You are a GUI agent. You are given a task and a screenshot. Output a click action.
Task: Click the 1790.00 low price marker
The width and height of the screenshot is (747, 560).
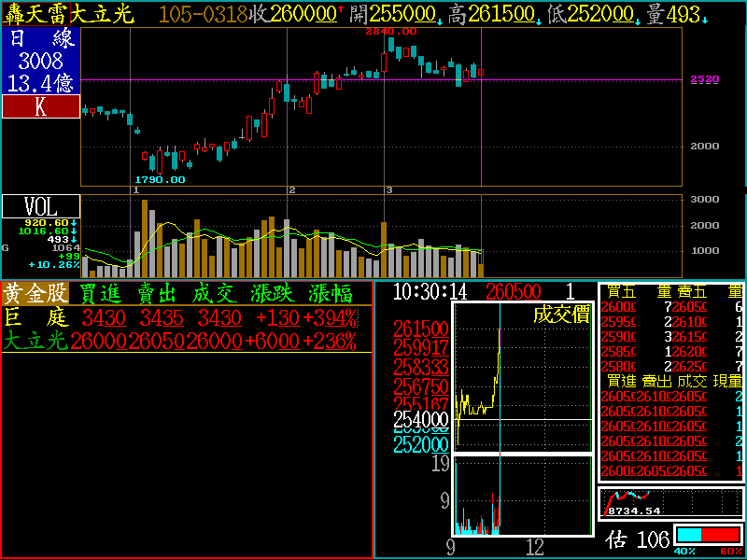[x=160, y=179]
